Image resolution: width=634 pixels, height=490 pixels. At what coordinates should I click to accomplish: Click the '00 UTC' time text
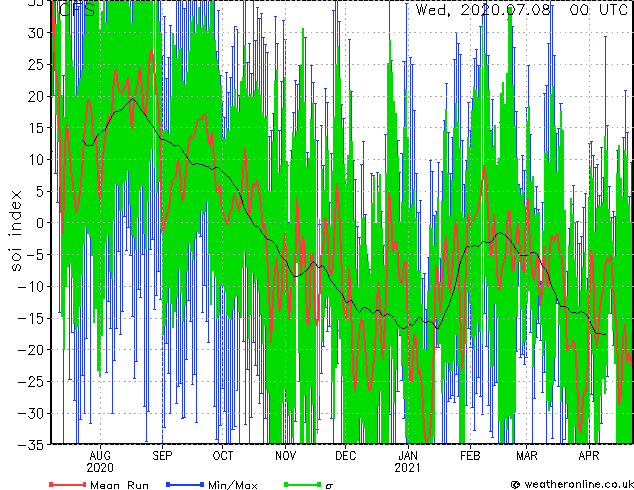[x=598, y=10]
